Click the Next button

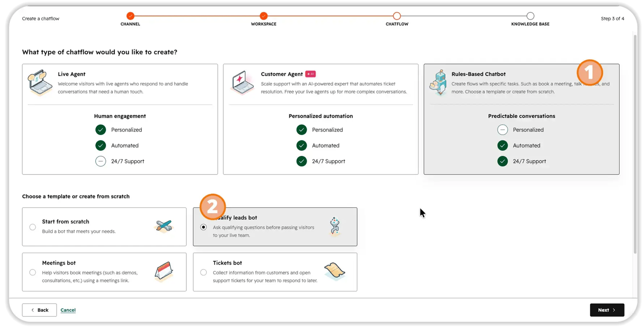tap(607, 310)
